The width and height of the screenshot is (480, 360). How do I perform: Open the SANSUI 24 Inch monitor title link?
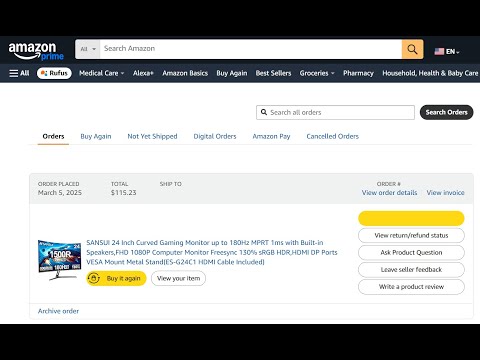coord(212,252)
